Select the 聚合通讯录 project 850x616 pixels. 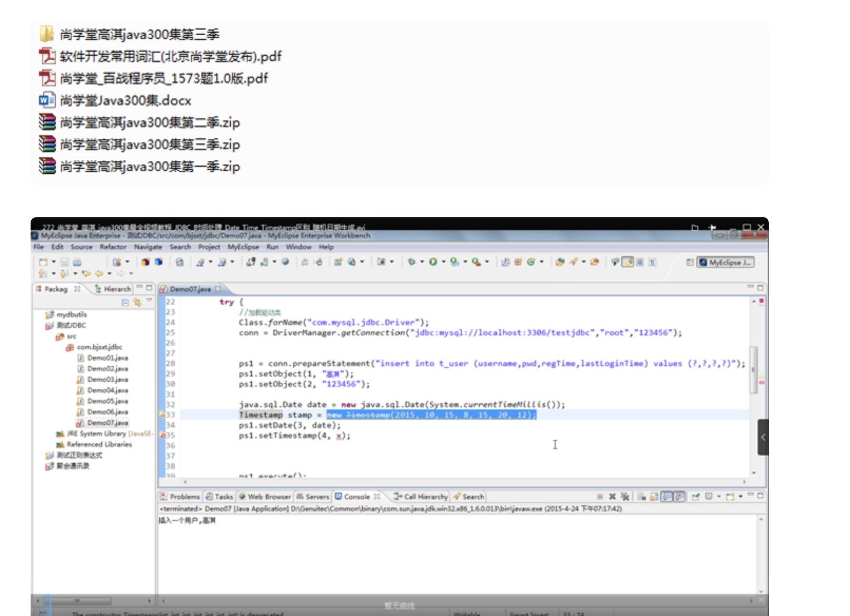pos(67,466)
